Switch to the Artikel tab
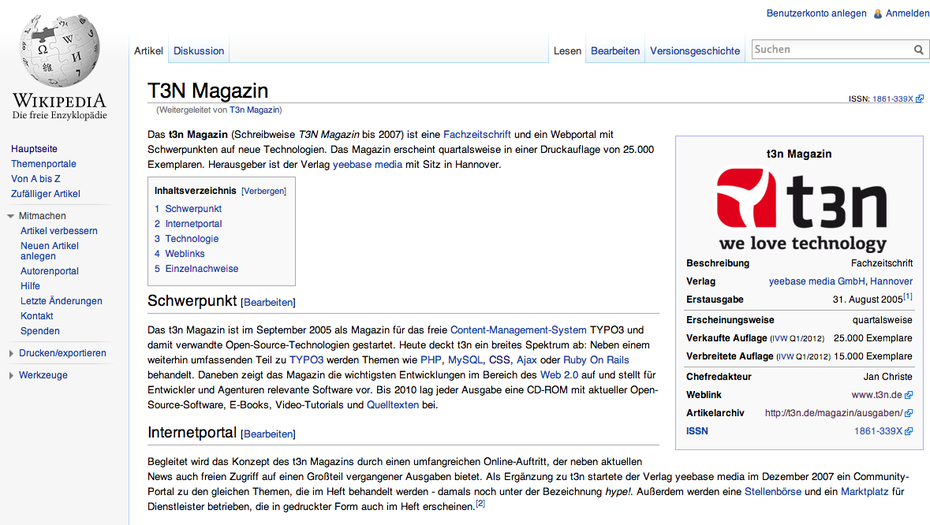 point(148,51)
